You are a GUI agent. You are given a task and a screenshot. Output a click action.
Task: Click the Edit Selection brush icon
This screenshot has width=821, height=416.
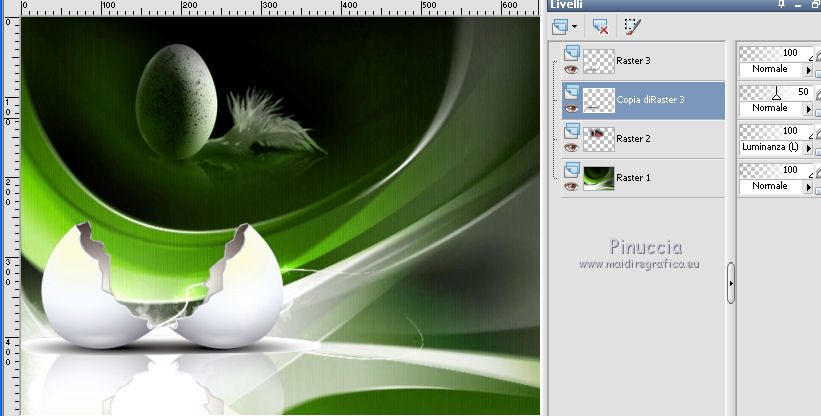pos(633,26)
